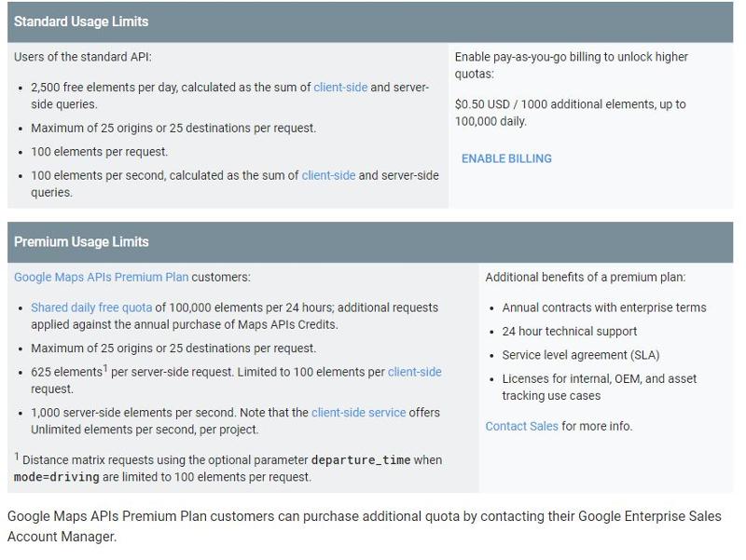The image size is (746, 560).
Task: Click the mode=driving code text
Action: (57, 477)
